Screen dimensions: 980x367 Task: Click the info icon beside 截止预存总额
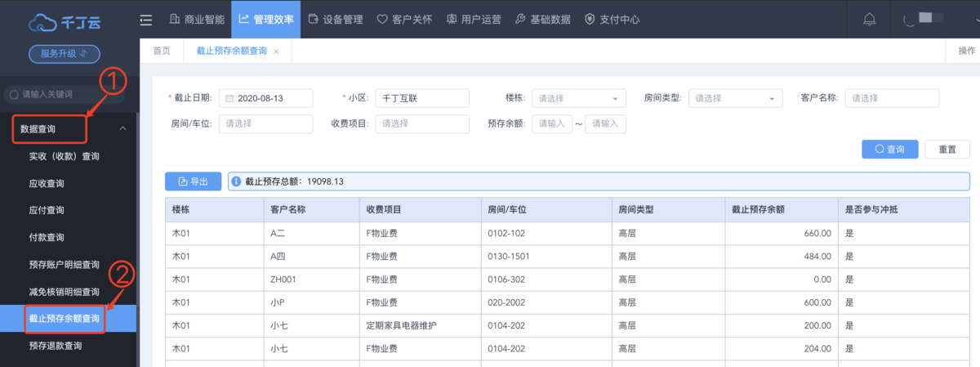tap(236, 181)
